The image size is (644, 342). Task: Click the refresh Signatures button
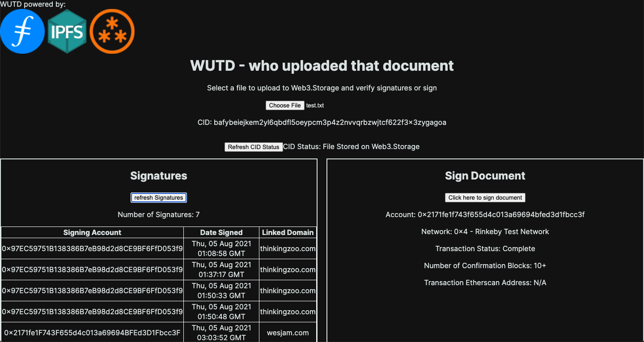pos(159,197)
